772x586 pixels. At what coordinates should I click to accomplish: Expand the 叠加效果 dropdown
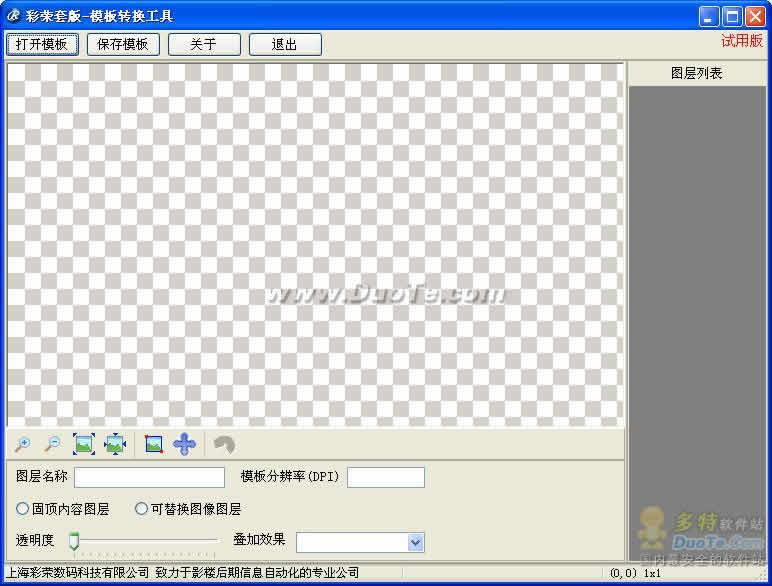[x=416, y=542]
